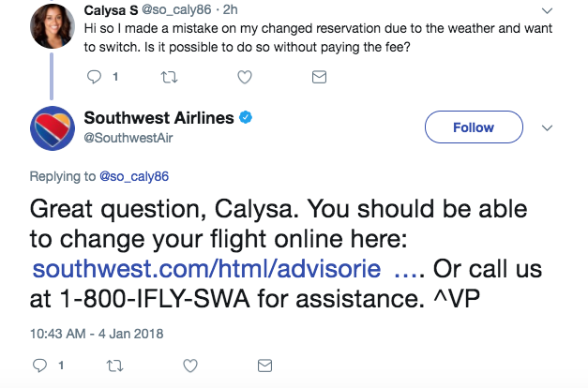Screen dimensions: 588x388
Task: Open the Southwest Airlines heart logo avatar
Action: click(53, 128)
